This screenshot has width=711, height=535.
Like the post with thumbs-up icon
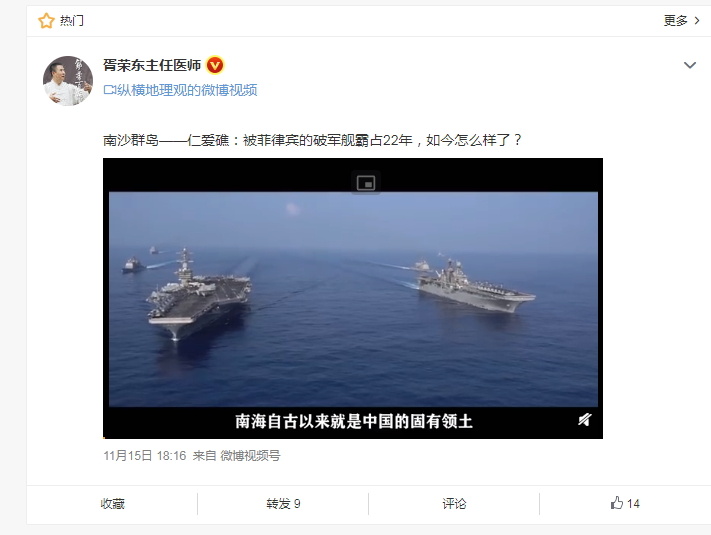coord(625,503)
